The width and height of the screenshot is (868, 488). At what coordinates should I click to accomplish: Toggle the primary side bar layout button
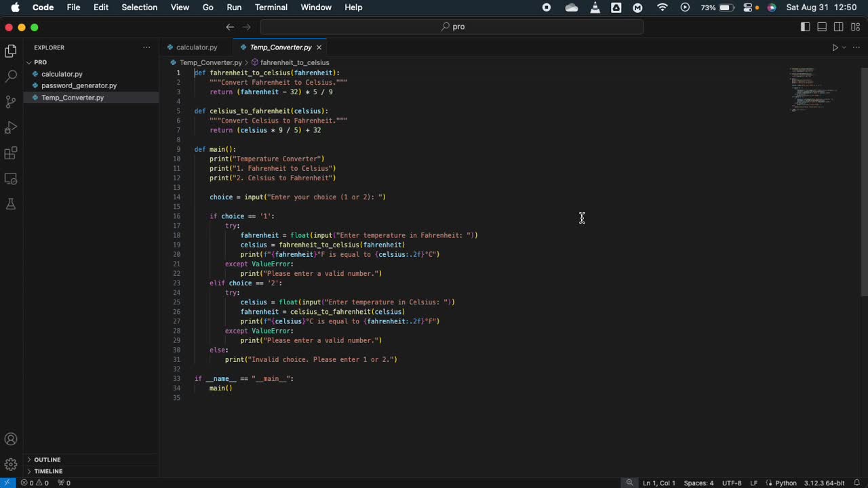point(805,27)
